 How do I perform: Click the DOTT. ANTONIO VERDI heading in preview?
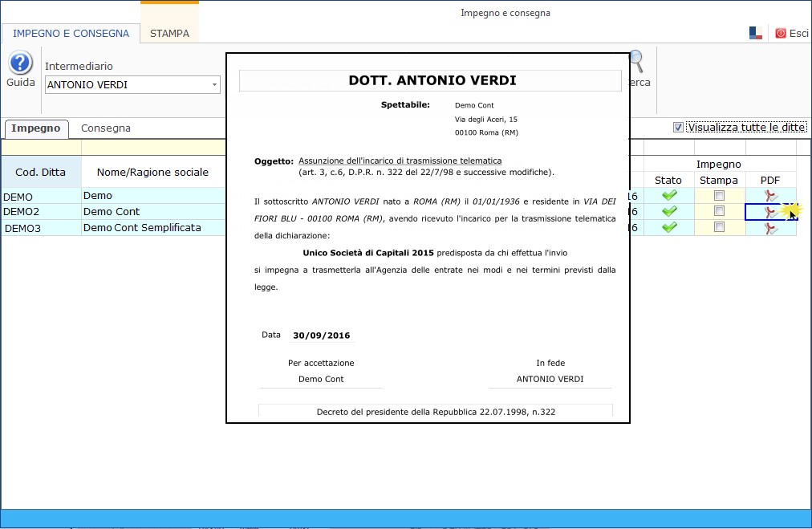click(432, 80)
